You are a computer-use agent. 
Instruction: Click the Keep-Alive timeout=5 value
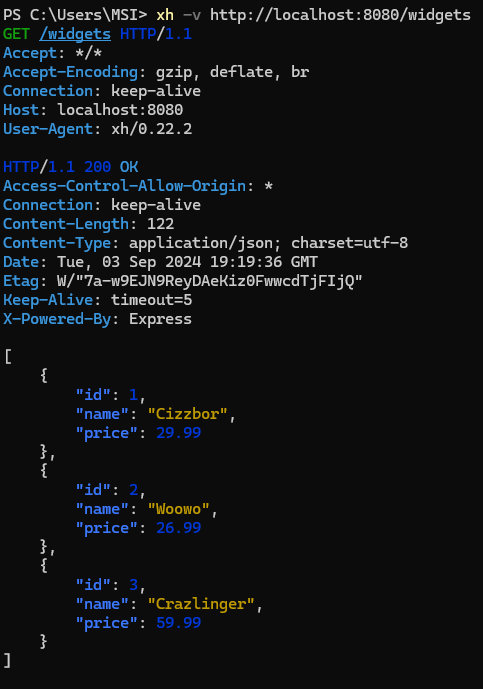coord(152,300)
